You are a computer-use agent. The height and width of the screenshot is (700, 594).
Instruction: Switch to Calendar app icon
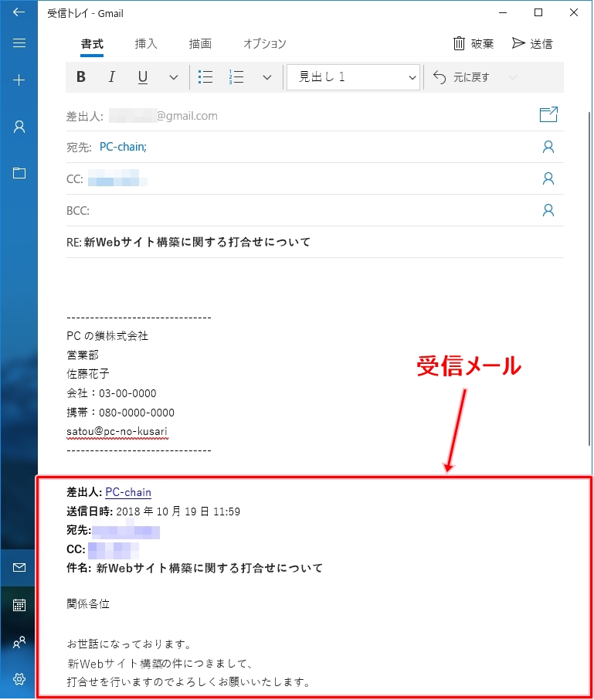tap(19, 605)
